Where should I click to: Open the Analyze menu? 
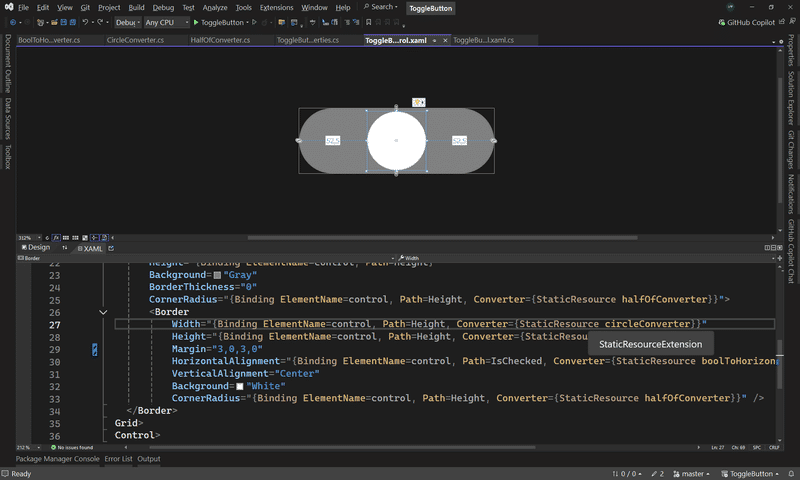pos(215,8)
